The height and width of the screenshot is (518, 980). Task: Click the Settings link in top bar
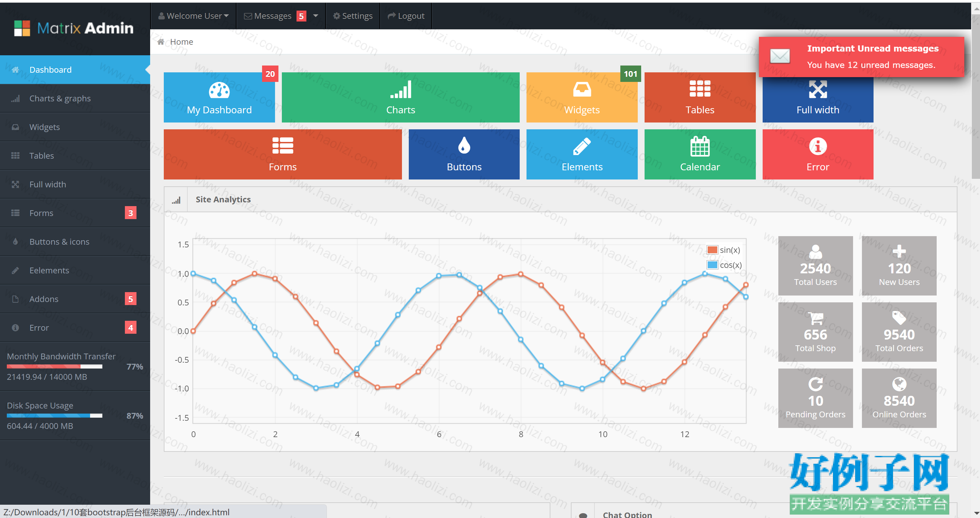353,16
